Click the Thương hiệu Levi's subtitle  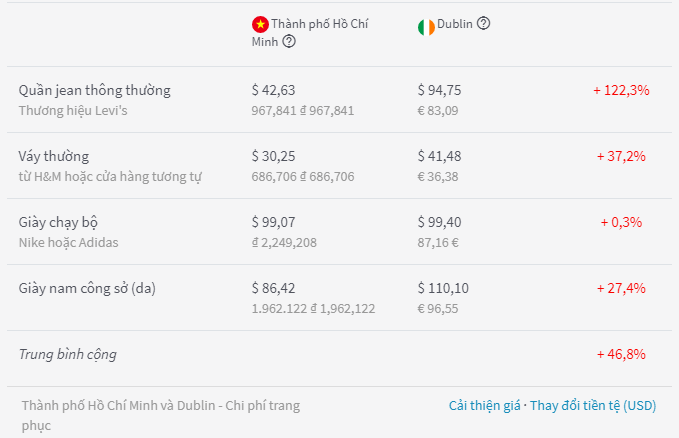73,110
